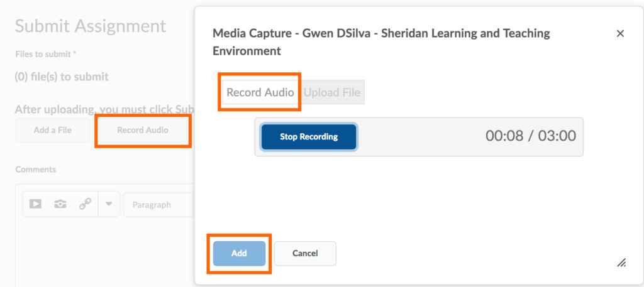Click the dialog resize handle icon
Screen dimensions: 644x287
pyautogui.click(x=620, y=263)
